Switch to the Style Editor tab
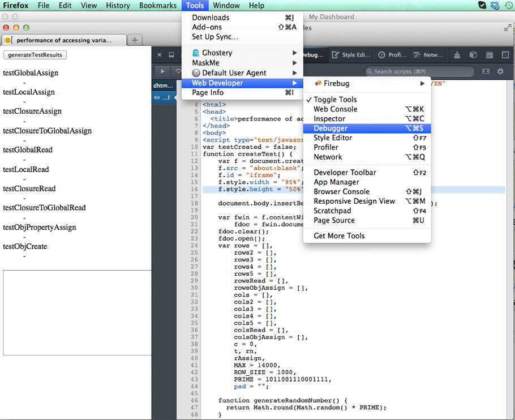The image size is (515, 420). [351, 55]
